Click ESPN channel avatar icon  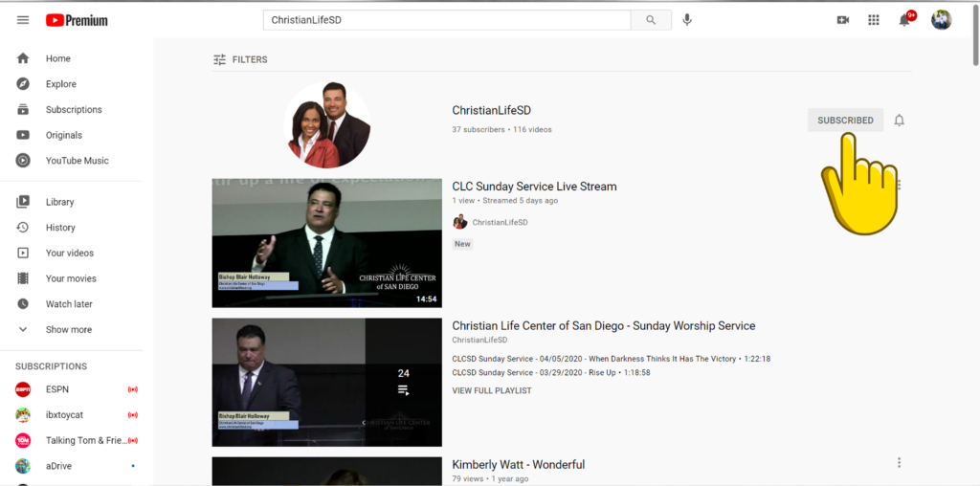tap(23, 389)
